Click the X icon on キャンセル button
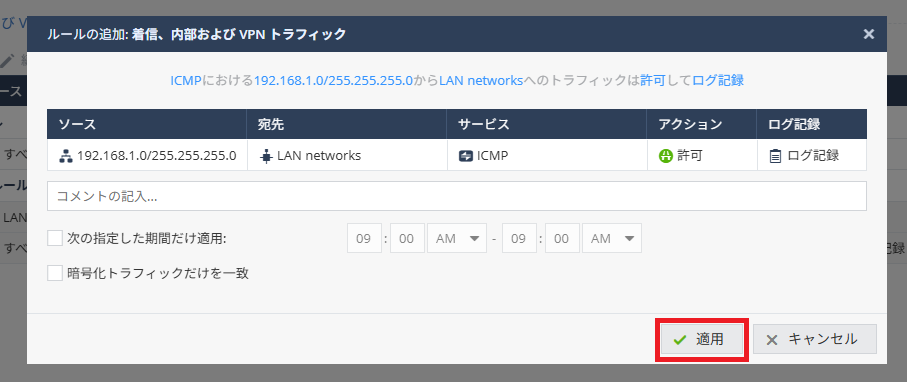The height and width of the screenshot is (382, 907). (x=772, y=340)
